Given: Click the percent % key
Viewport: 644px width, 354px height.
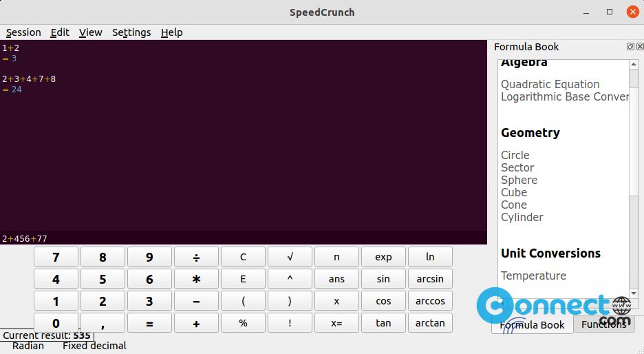Looking at the screenshot, I should click(243, 323).
